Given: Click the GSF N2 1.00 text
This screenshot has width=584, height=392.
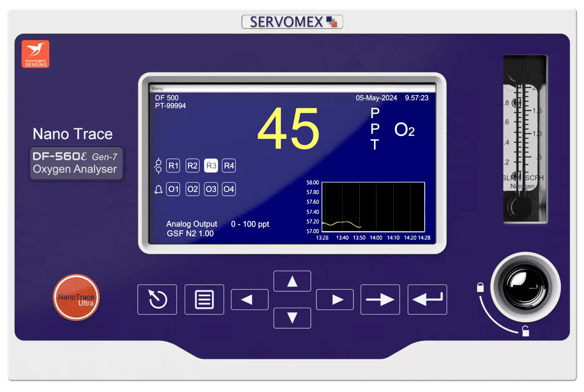Looking at the screenshot, I should [x=190, y=234].
